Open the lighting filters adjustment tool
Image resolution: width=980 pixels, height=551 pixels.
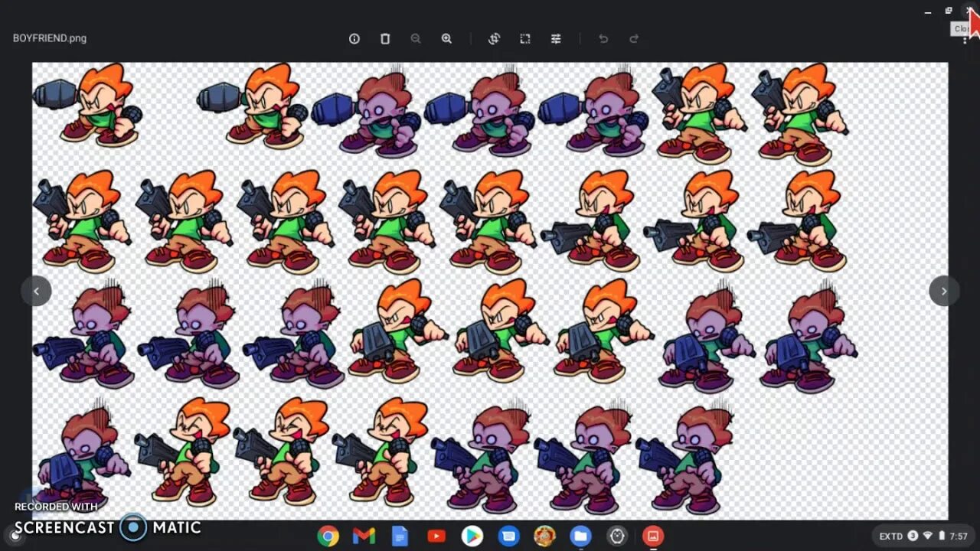coord(556,38)
